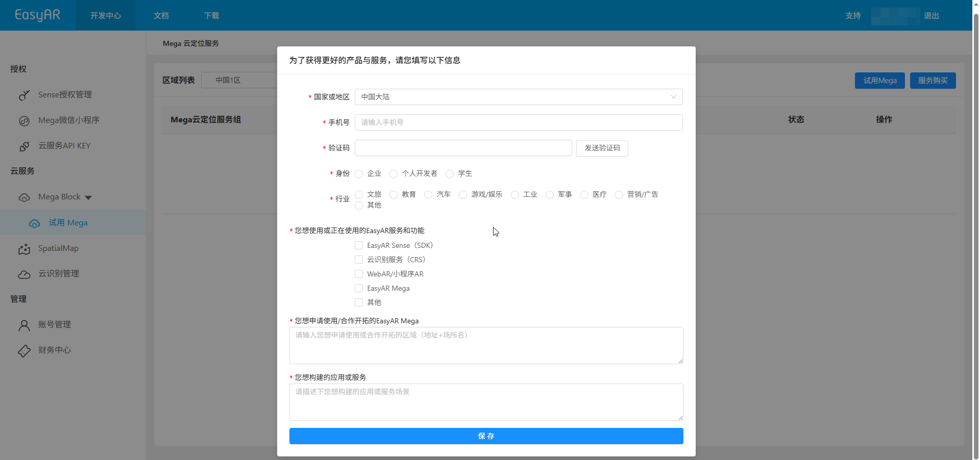980x460 pixels.
Task: Focus the 手机号 input field
Action: 519,122
